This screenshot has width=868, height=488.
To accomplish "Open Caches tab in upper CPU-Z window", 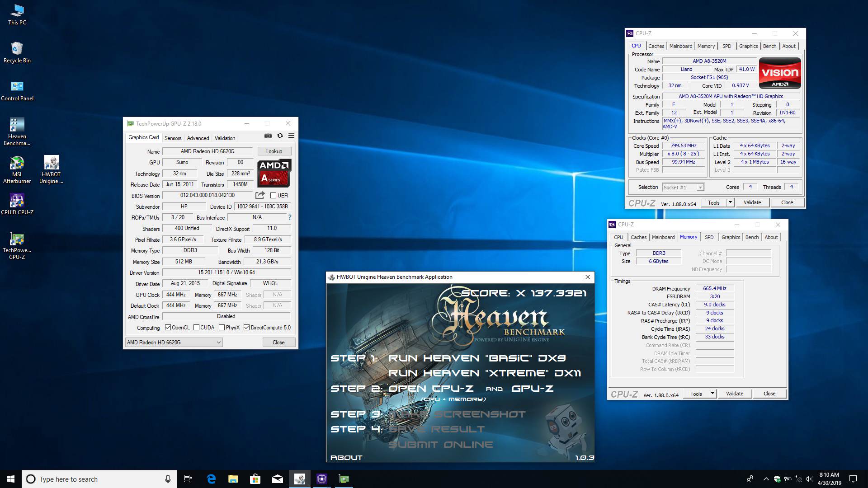I will [x=656, y=46].
